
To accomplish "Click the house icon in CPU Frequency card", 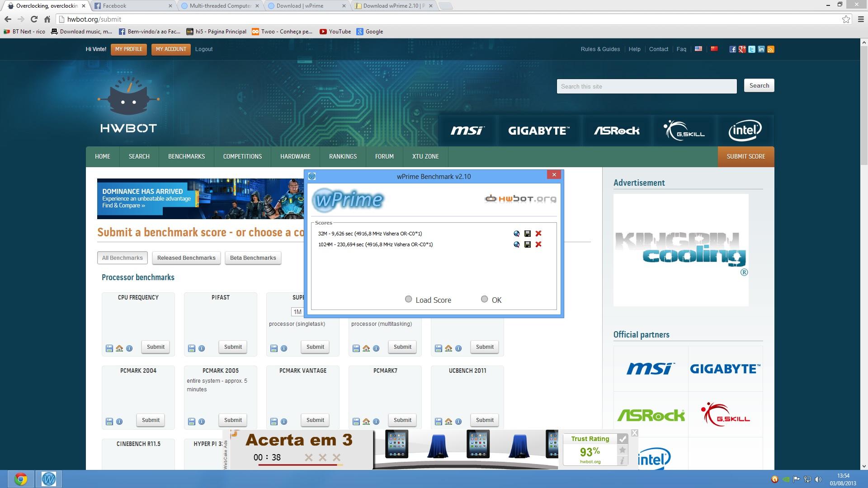I will coord(119,348).
